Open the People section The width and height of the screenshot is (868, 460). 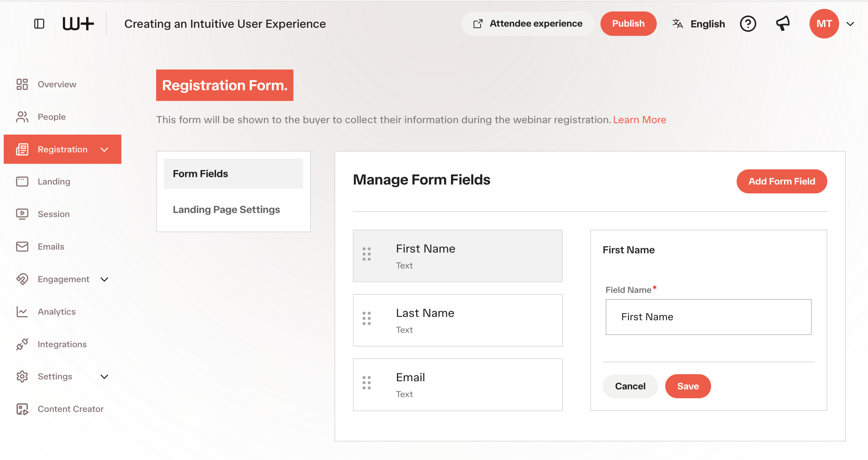(x=52, y=117)
